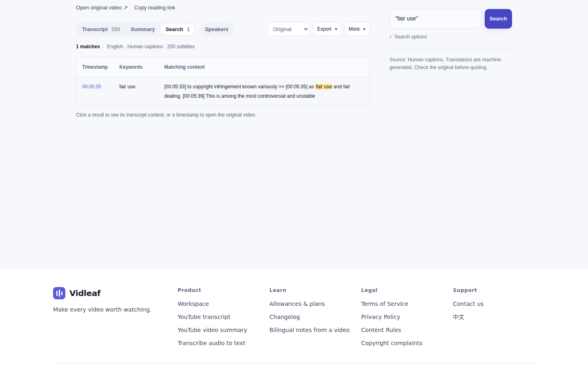The image size is (588, 368).
Task: Open YouTube transcript footer link
Action: 204,317
